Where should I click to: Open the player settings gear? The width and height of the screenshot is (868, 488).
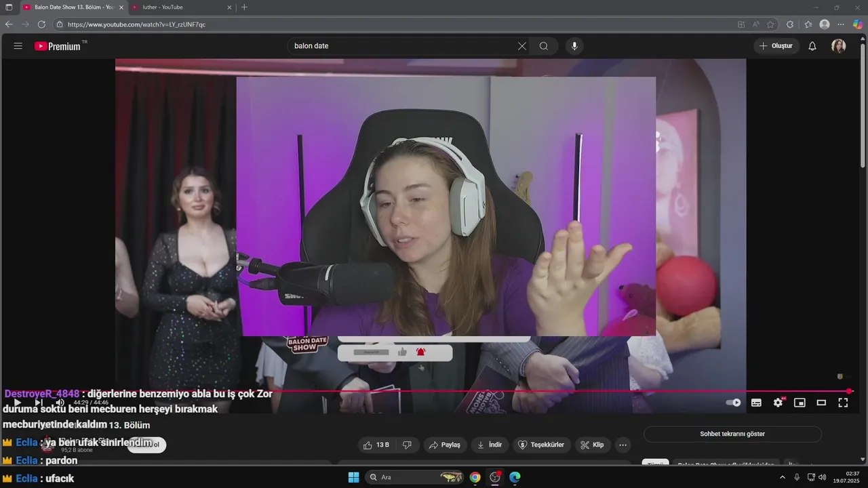pyautogui.click(x=778, y=403)
